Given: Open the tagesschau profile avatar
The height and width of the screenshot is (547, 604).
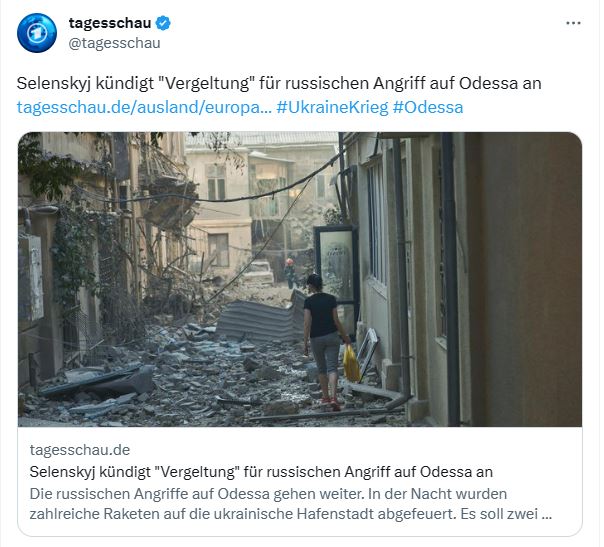Looking at the screenshot, I should (x=37, y=33).
